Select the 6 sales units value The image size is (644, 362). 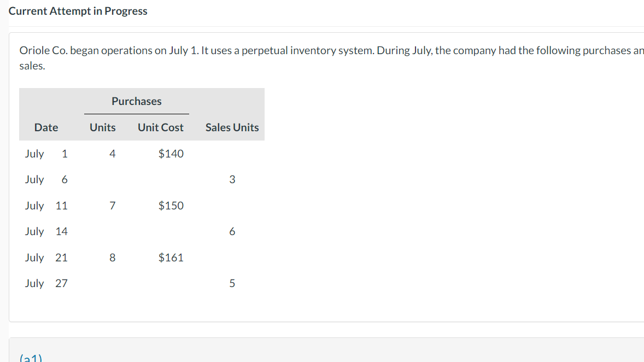point(232,232)
